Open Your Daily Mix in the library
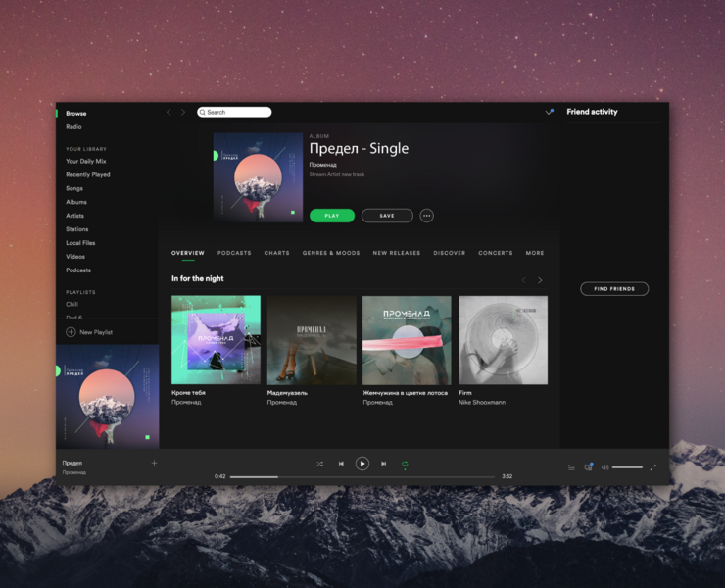 click(x=86, y=161)
